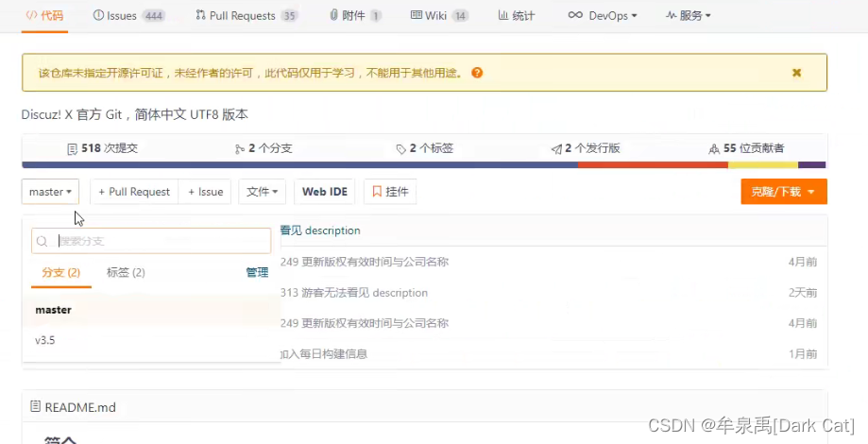Open the 2 个标签 tags link

click(425, 148)
